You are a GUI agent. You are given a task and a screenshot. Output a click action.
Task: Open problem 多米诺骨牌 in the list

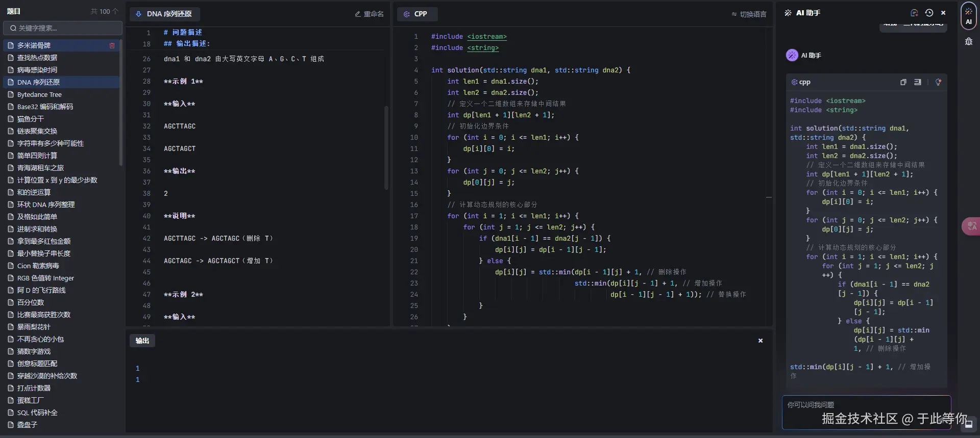[61, 45]
